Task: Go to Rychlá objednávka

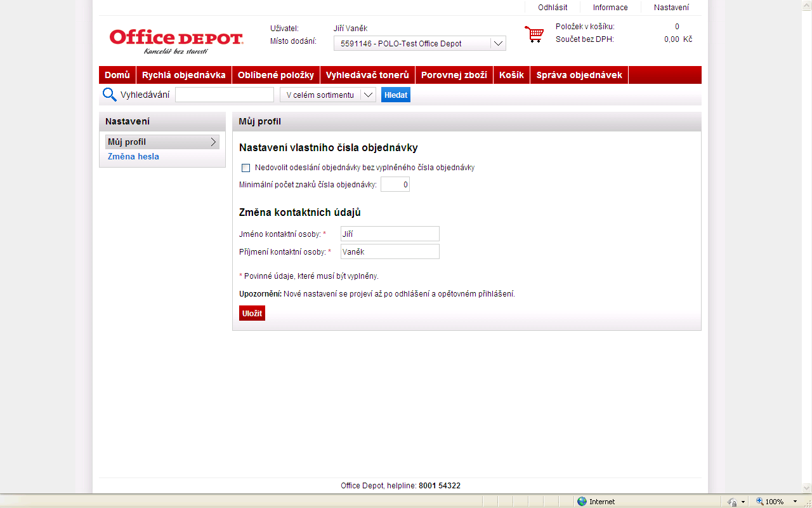Action: coord(184,75)
